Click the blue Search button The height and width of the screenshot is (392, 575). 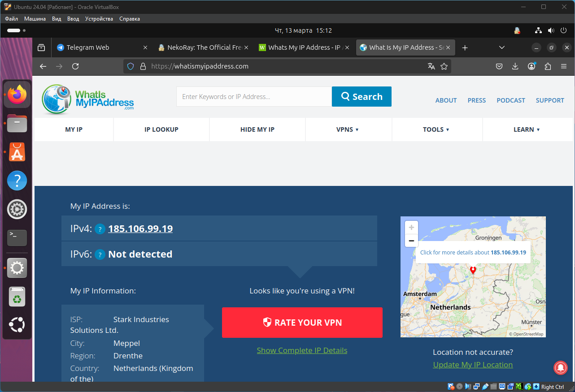pos(362,97)
